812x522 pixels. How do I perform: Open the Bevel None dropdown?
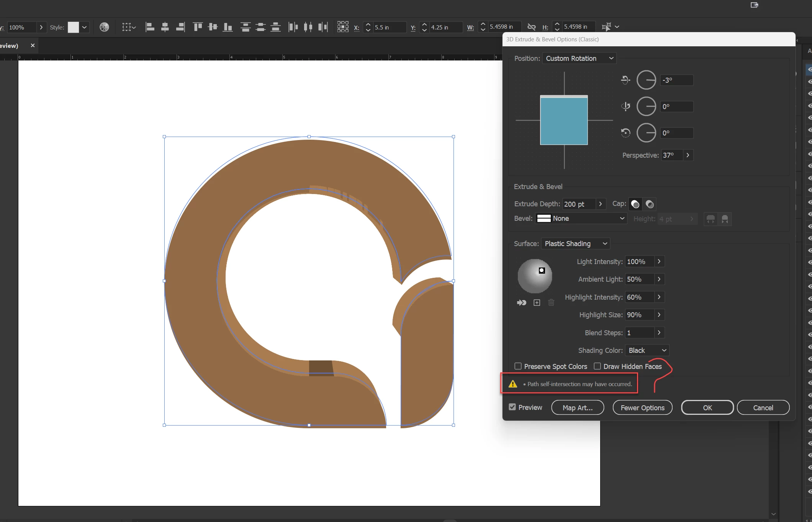click(x=581, y=219)
